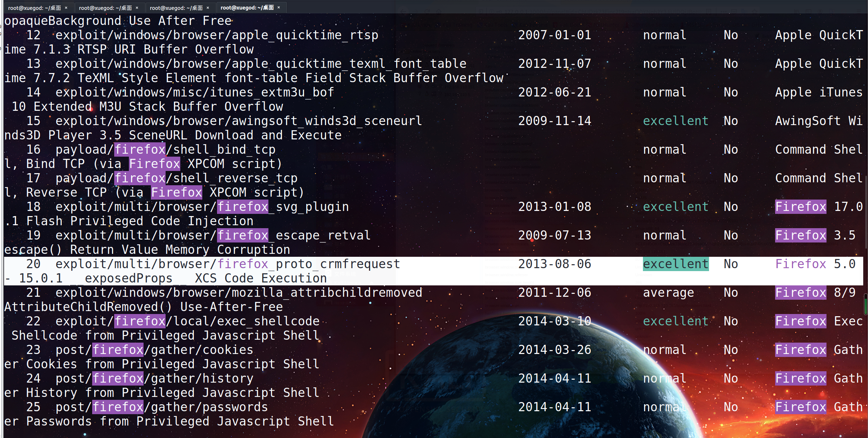Click module path firefox_svg_plugin

point(202,207)
